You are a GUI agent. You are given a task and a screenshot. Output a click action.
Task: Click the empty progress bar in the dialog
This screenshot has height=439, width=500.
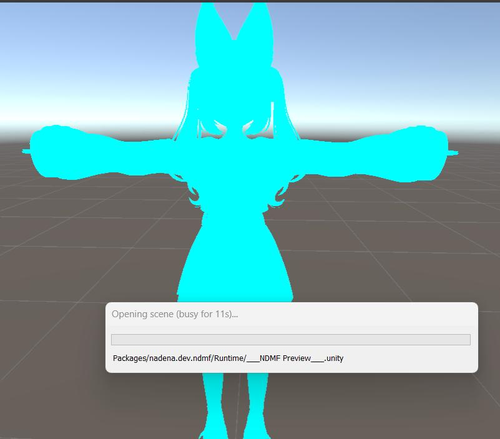[x=291, y=340]
